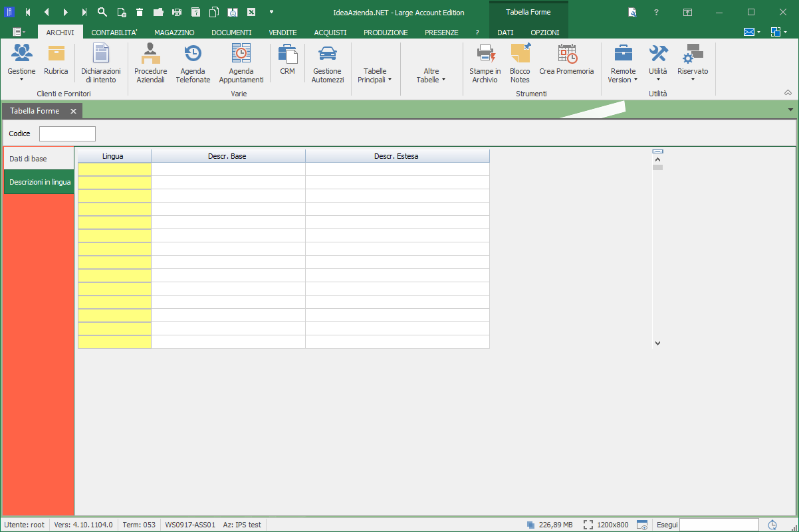Open the Altre Tabelle dropdown

click(431, 75)
